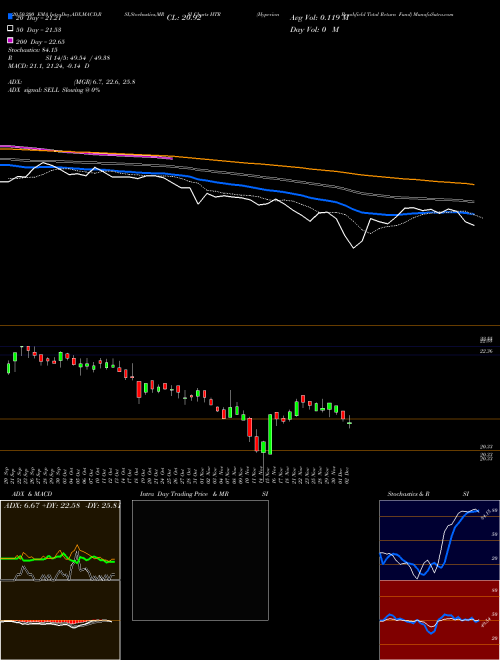
Task: Open the red RSI chart panel
Action: [x=439, y=620]
